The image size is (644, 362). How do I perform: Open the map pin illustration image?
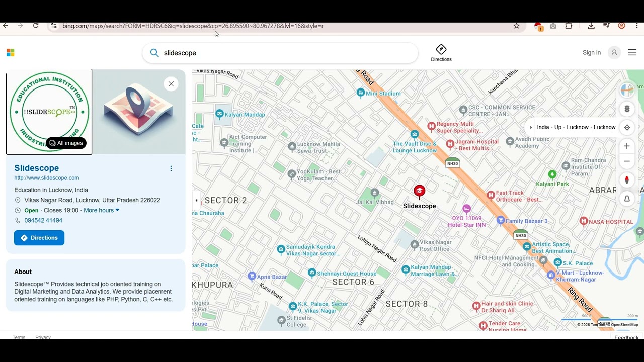[139, 112]
